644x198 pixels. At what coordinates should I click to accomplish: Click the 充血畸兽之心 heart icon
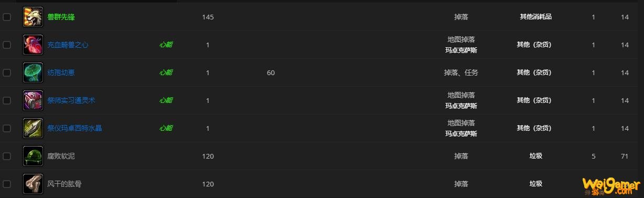tap(33, 45)
